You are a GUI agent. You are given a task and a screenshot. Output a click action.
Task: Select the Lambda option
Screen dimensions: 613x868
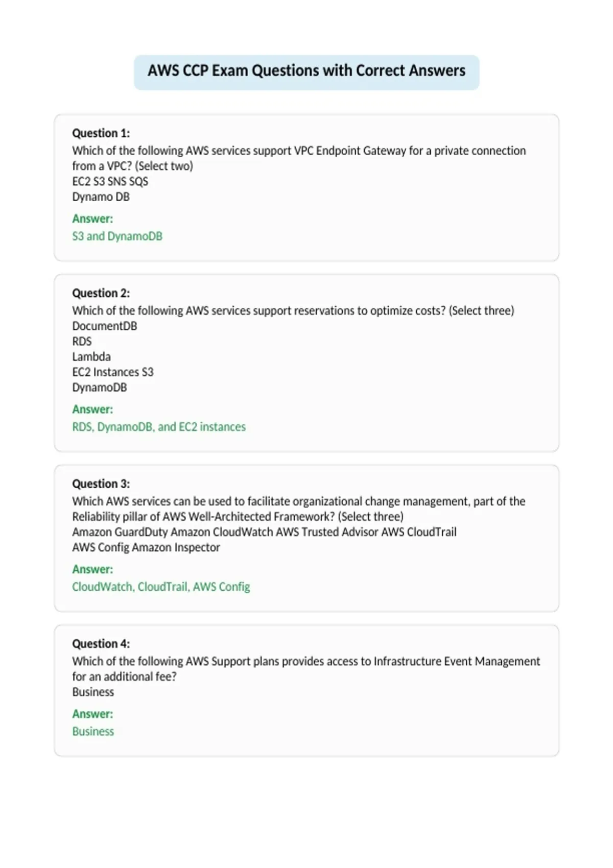click(91, 357)
